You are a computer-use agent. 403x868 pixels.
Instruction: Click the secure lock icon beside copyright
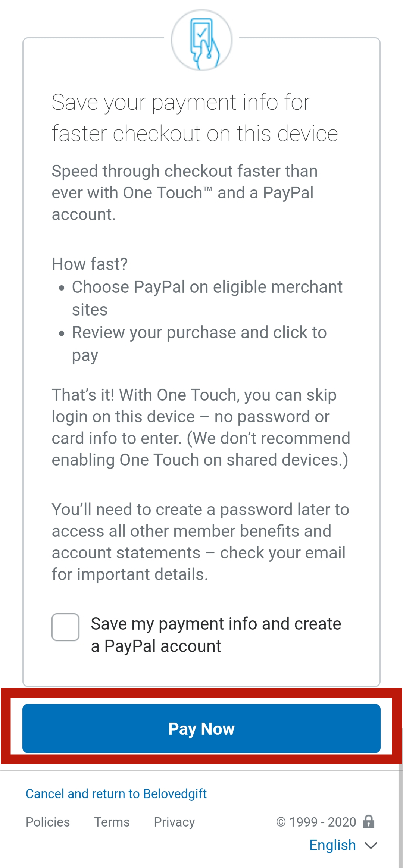369,821
